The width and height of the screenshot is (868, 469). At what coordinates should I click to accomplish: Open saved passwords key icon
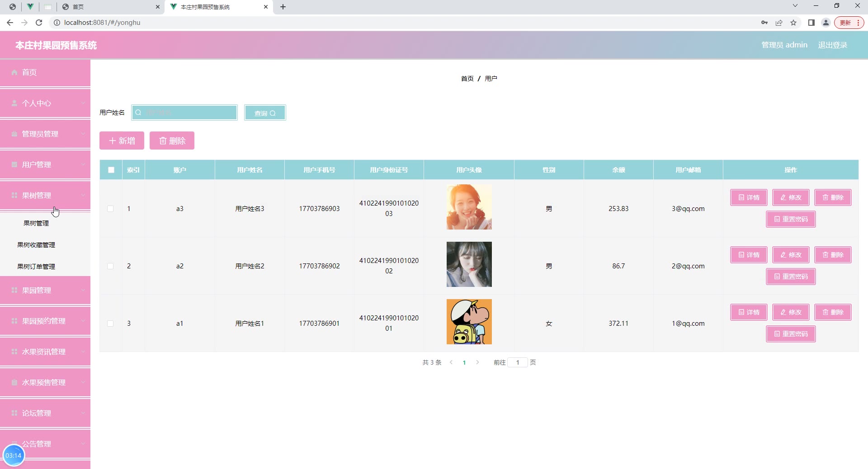(764, 23)
